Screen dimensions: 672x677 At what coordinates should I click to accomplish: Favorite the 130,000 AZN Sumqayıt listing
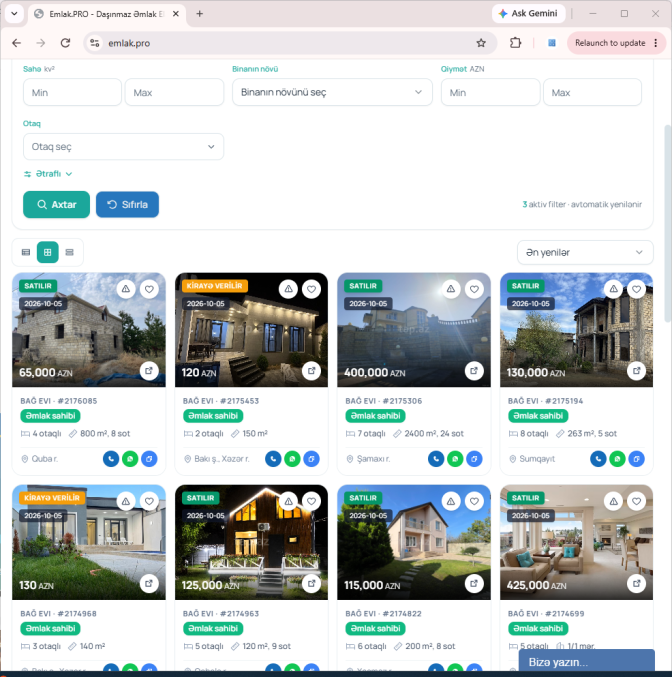(x=636, y=289)
